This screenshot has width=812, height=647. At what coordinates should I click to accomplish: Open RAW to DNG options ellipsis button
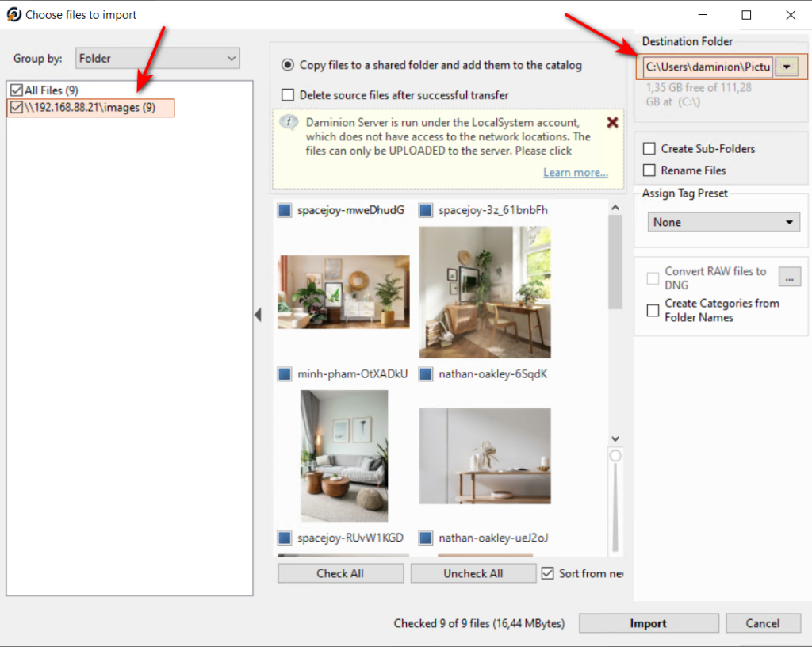click(790, 277)
